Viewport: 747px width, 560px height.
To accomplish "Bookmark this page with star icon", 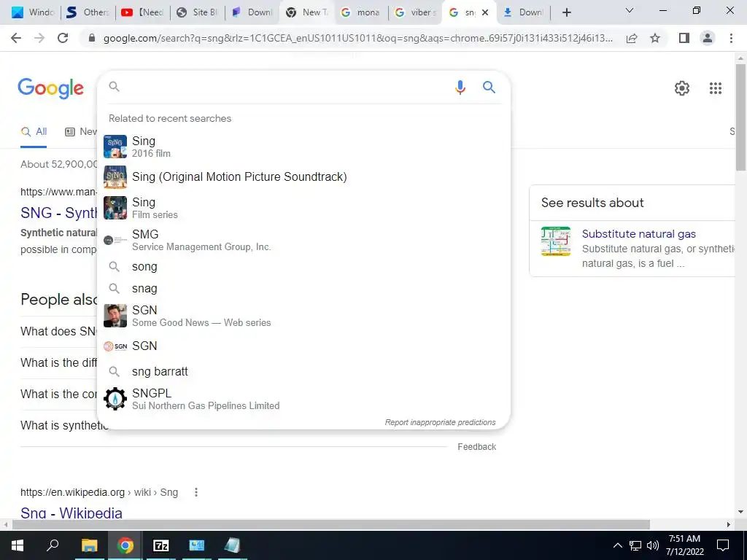I will (655, 38).
